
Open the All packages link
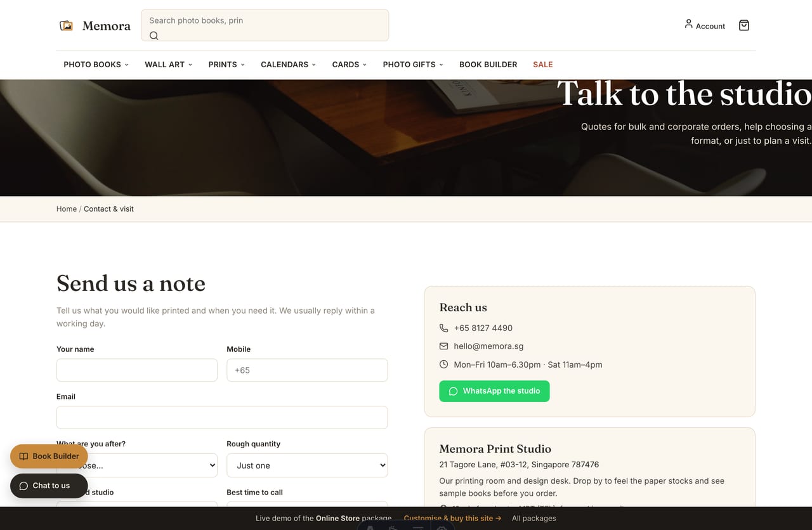click(x=534, y=518)
